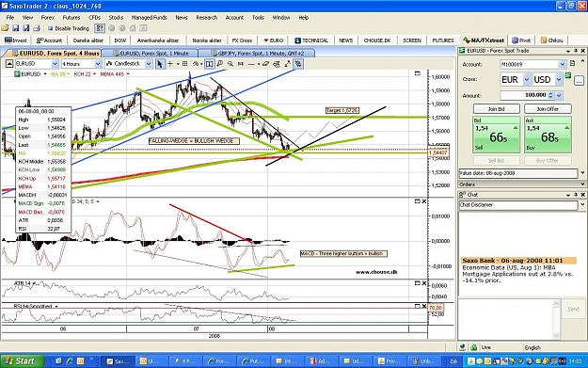
Task: Toggle the split panel view icon
Action: tap(209, 64)
